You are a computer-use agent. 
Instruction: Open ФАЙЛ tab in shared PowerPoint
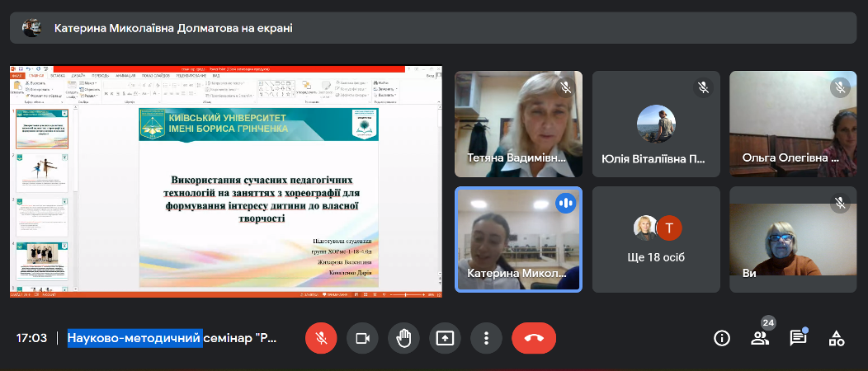tap(17, 76)
